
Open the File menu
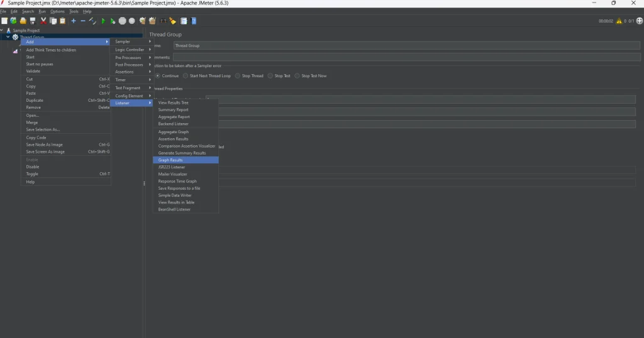pos(3,11)
